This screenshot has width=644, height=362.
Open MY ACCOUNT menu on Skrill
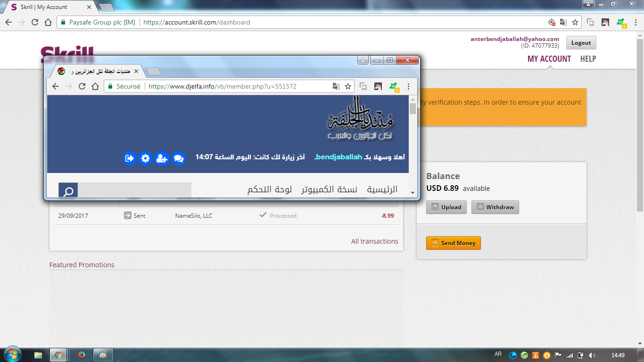549,59
